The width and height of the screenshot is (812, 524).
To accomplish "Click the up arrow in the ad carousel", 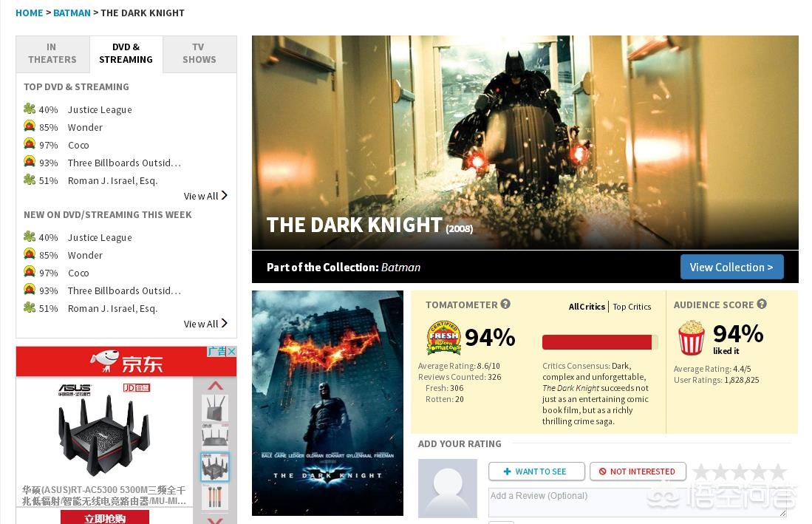I will coord(216,386).
